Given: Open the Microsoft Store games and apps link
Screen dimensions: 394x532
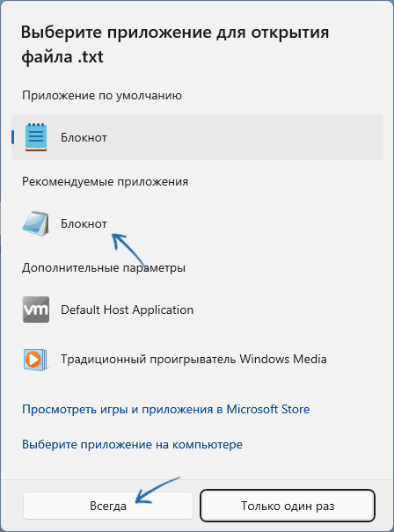Looking at the screenshot, I should coord(165,409).
